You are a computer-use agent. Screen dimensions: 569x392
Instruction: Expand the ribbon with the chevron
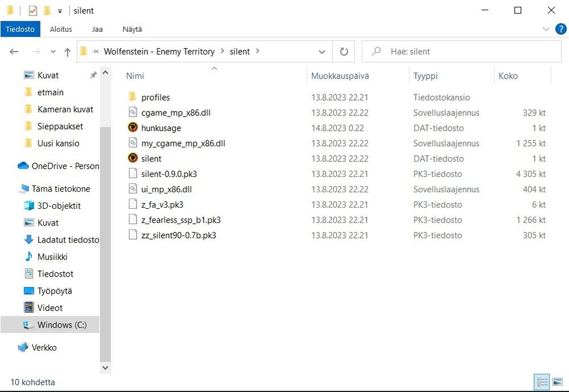[546, 29]
